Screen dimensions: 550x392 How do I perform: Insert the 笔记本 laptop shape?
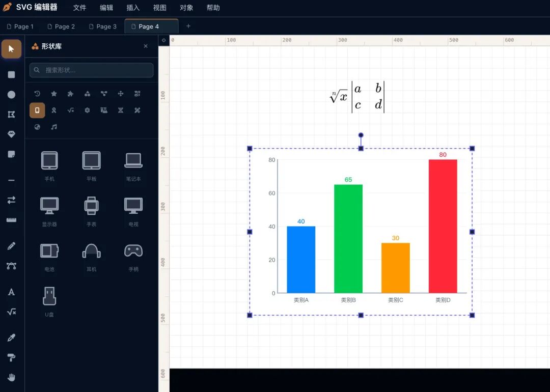coord(133,166)
